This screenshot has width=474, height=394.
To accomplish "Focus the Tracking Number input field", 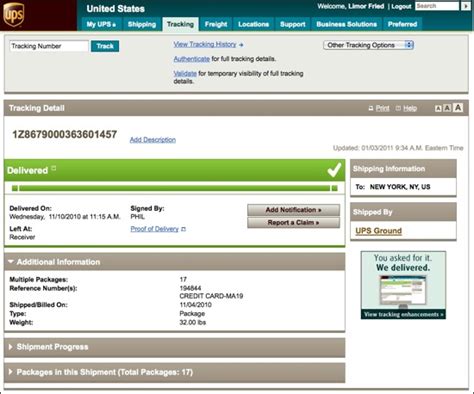I will pyautogui.click(x=49, y=46).
